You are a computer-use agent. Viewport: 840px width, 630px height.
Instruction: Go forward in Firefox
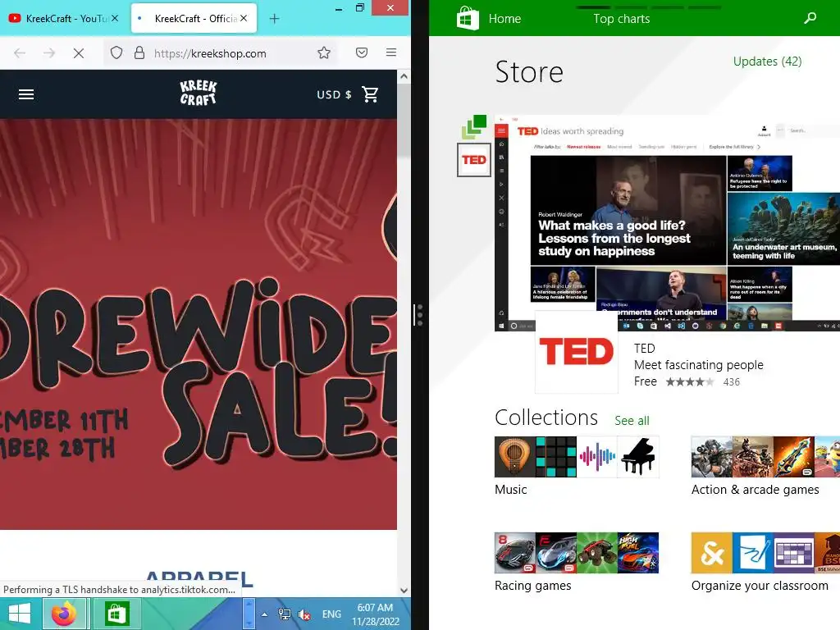(x=49, y=52)
